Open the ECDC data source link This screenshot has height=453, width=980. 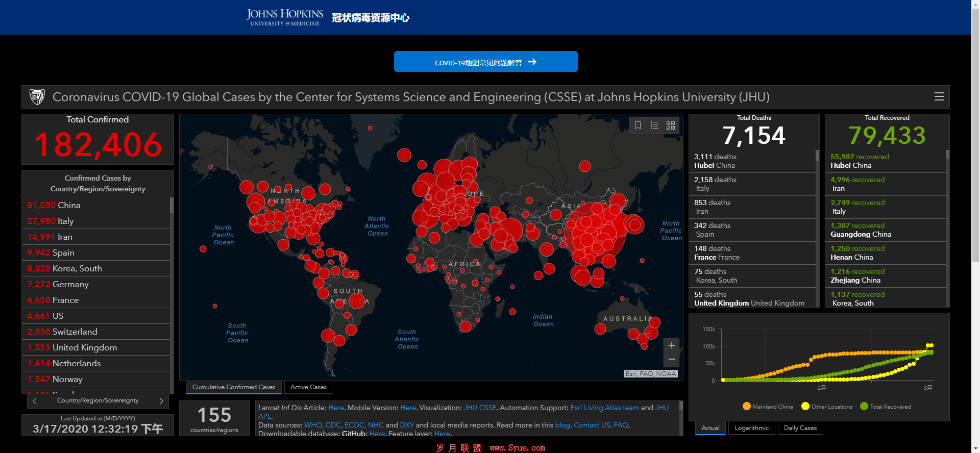coord(354,425)
